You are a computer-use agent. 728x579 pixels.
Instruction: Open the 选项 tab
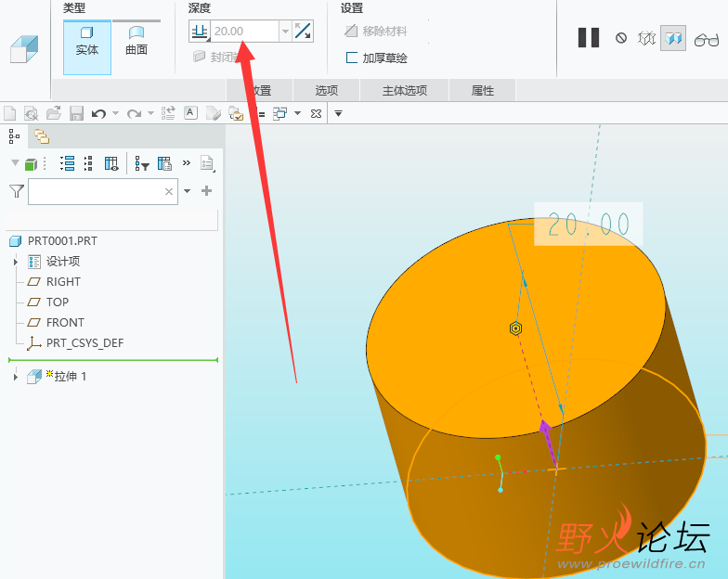(326, 91)
